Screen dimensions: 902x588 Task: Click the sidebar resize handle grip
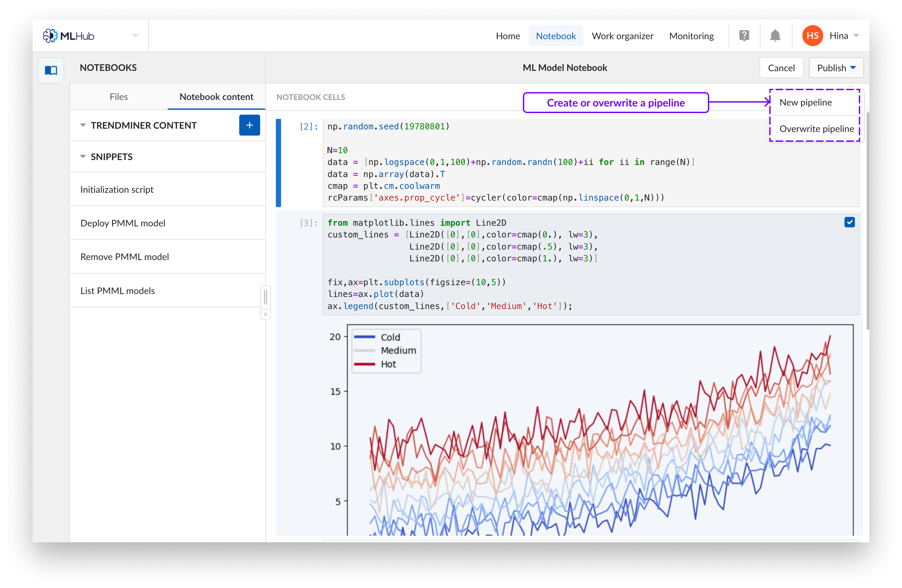click(266, 297)
